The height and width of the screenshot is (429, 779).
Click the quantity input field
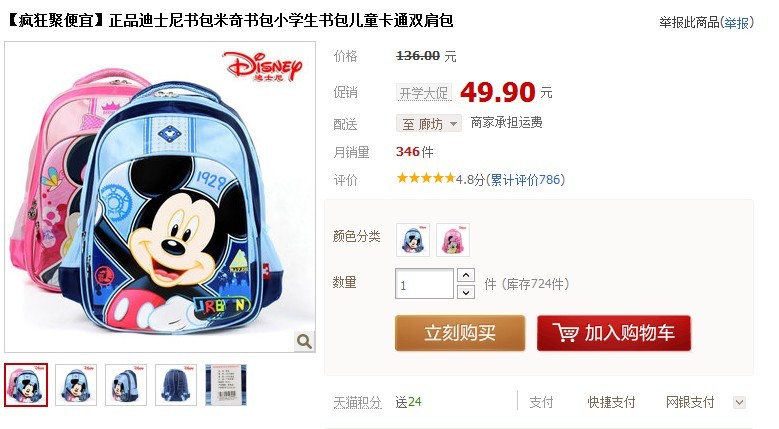tap(425, 284)
